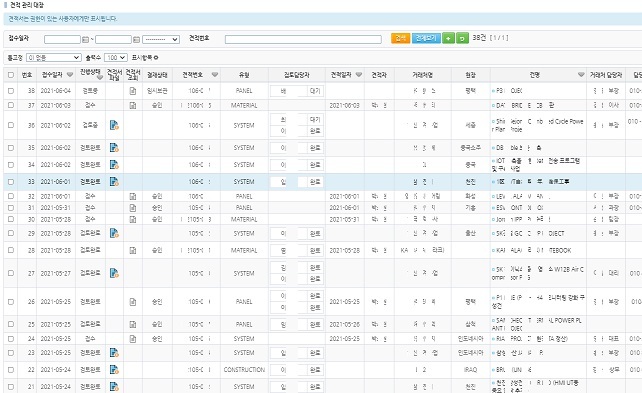Tick the select-all checkbox in table header
The height and width of the screenshot is (393, 642).
tap(11, 75)
